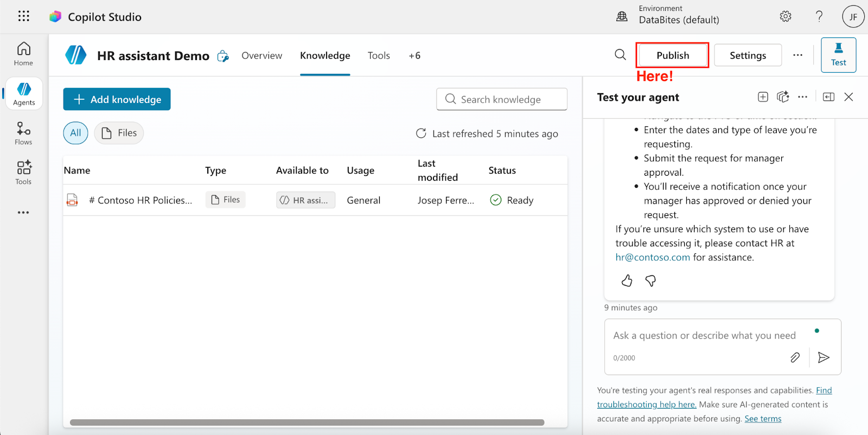
Task: Go to Home in the sidebar
Action: [23, 54]
